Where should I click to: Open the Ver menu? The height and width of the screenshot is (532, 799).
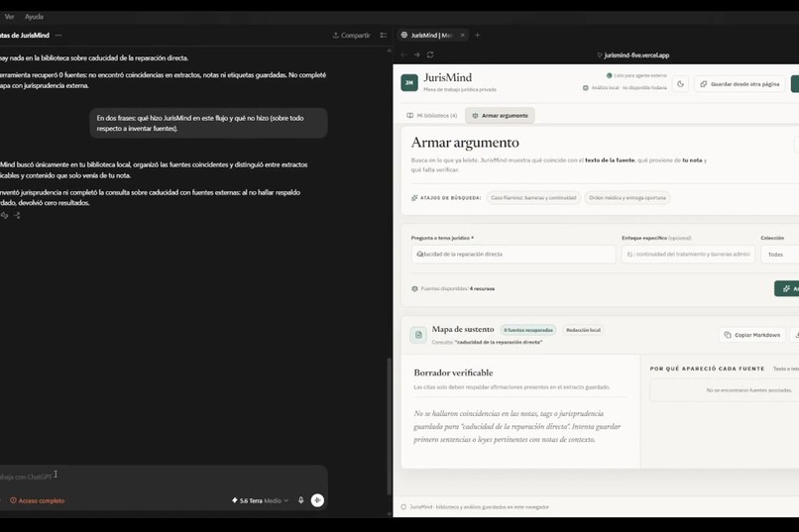[9, 17]
